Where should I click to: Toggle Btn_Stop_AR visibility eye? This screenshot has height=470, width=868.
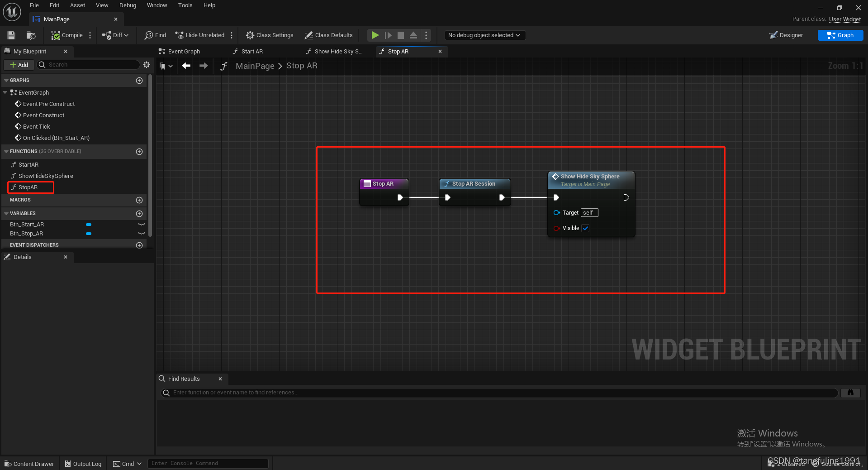coord(142,234)
